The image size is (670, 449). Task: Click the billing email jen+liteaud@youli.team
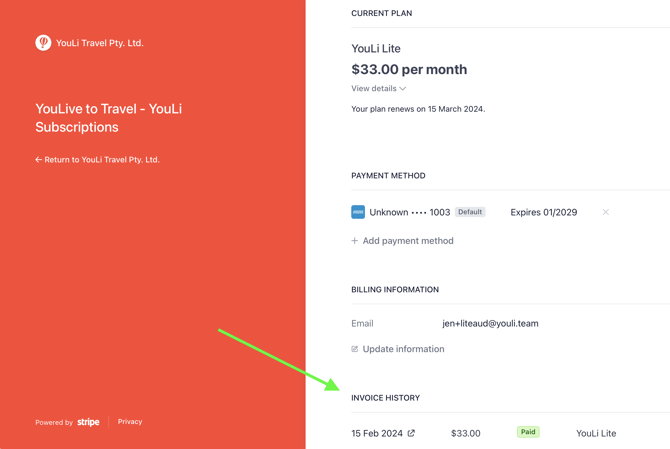coord(490,323)
